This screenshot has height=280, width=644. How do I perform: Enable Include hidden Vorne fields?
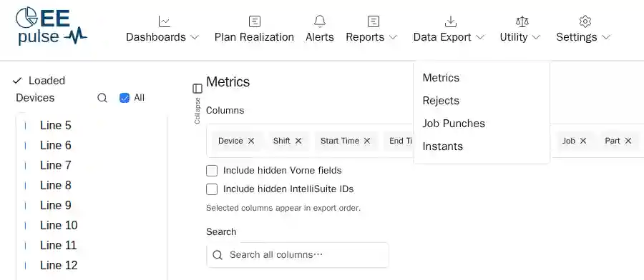pyautogui.click(x=212, y=171)
